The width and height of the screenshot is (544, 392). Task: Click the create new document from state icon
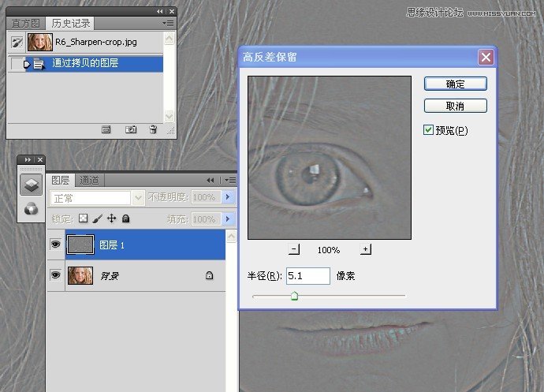coord(106,130)
